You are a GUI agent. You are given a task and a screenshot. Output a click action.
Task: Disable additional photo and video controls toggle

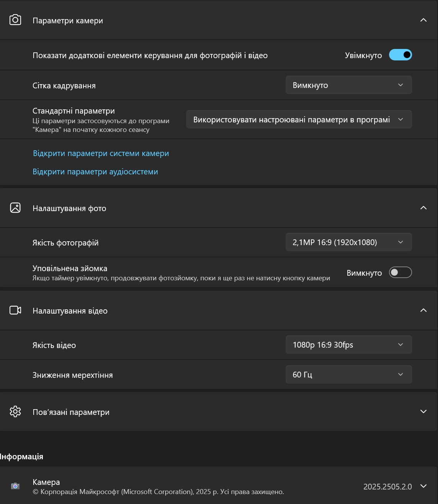pyautogui.click(x=400, y=55)
